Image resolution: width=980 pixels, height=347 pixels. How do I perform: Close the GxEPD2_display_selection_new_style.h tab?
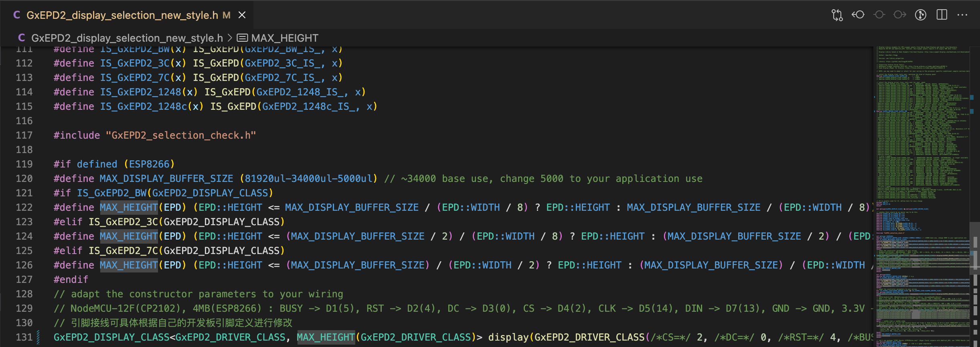tap(242, 15)
